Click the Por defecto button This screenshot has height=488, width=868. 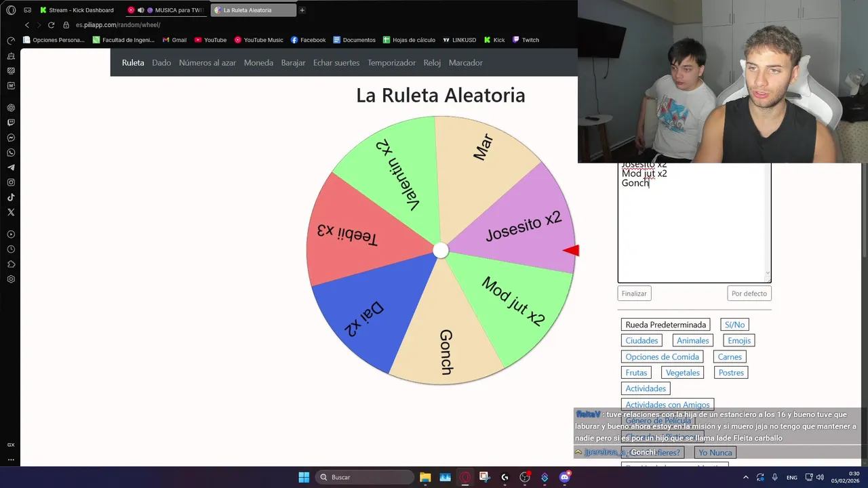point(749,293)
